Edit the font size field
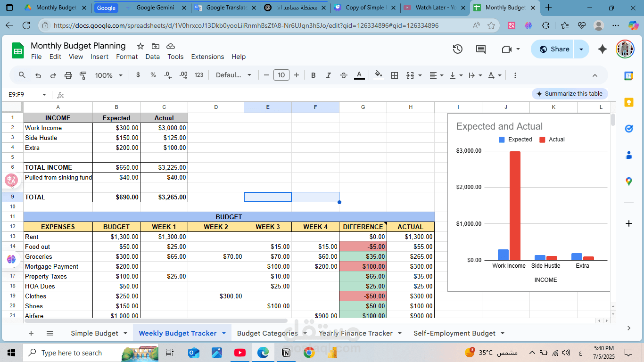The height and width of the screenshot is (362, 644). click(281, 75)
